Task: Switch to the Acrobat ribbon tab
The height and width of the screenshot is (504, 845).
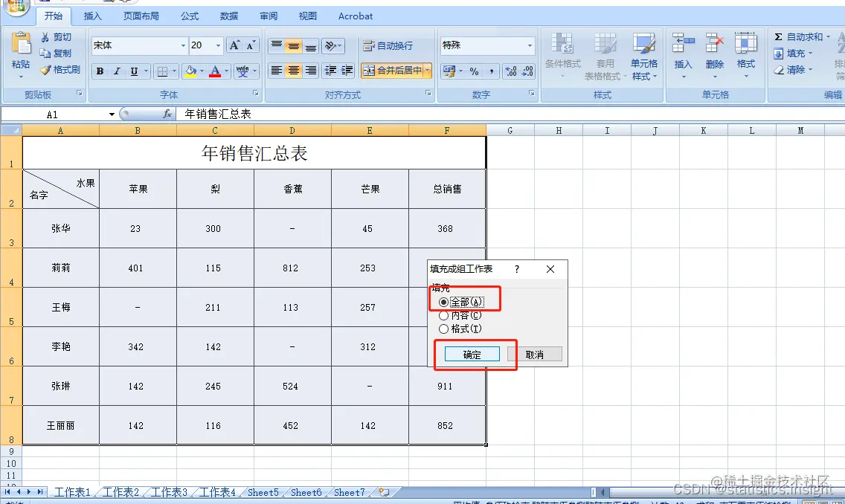Action: 356,16
